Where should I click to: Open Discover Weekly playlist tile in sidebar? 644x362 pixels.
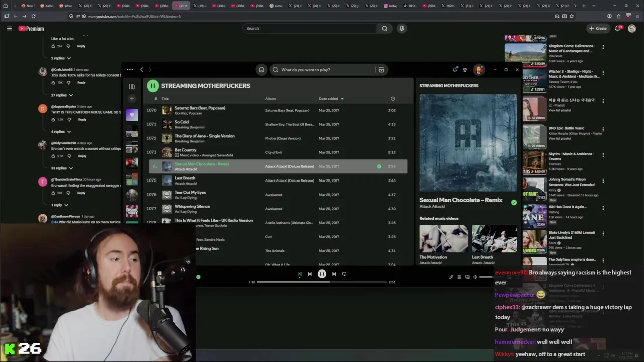click(x=132, y=211)
